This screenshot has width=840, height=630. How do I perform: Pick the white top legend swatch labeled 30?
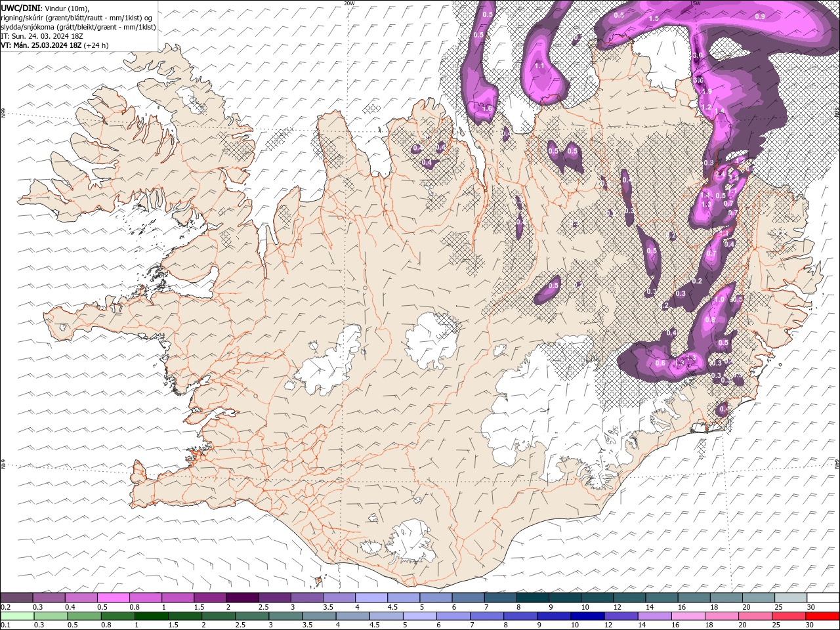[x=823, y=598]
